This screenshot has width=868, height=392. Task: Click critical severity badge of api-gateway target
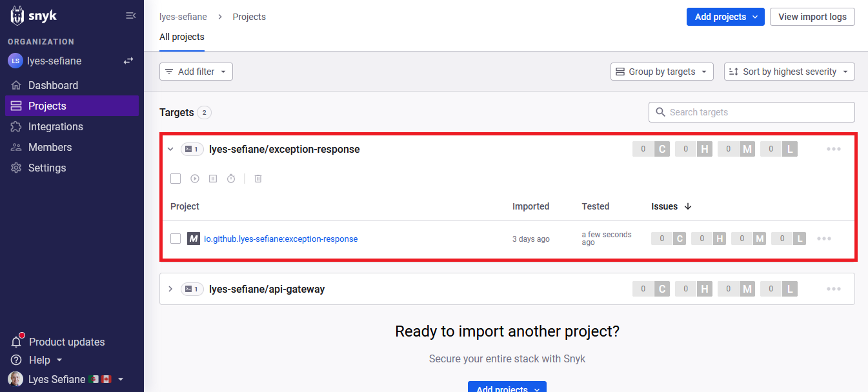pos(651,289)
